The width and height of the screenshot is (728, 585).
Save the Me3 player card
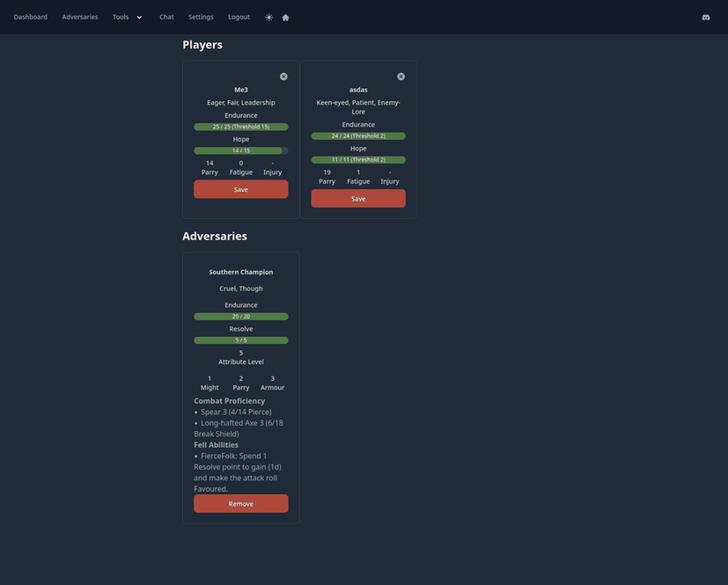tap(240, 189)
